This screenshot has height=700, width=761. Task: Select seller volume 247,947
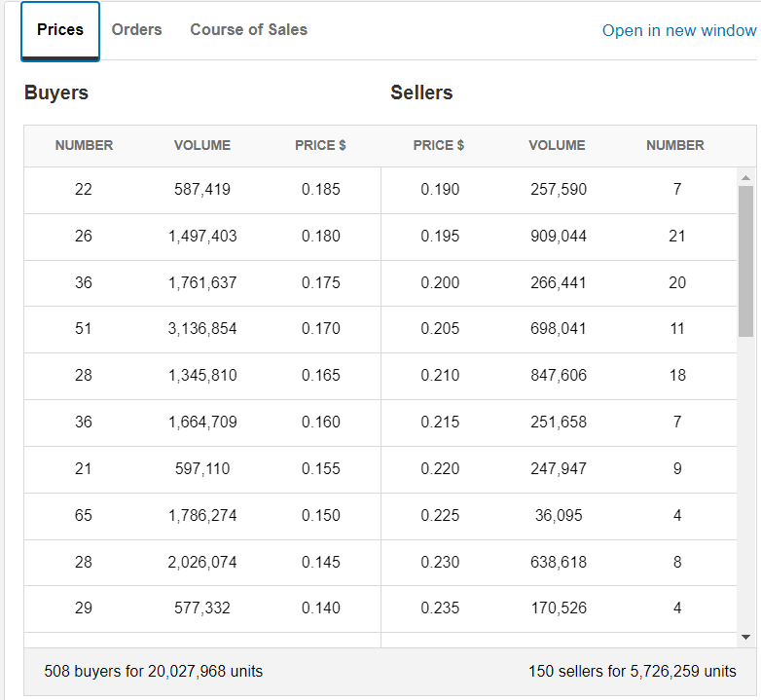tap(559, 469)
